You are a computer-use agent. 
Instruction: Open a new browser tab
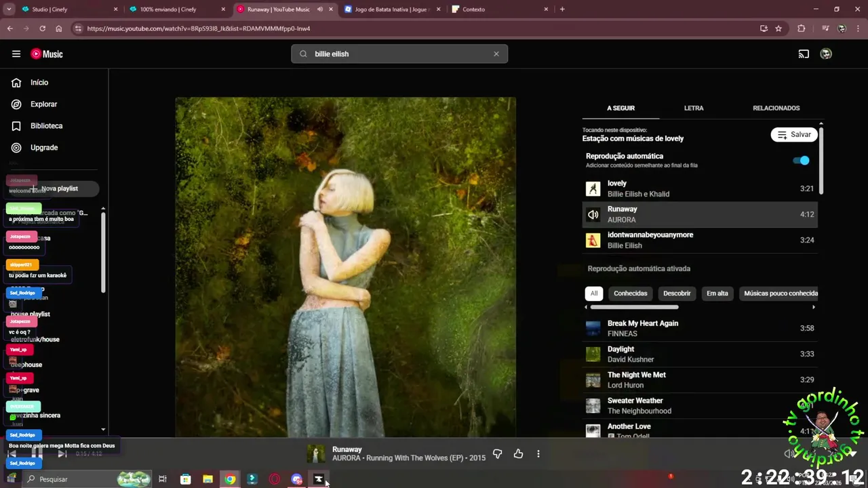pos(562,9)
